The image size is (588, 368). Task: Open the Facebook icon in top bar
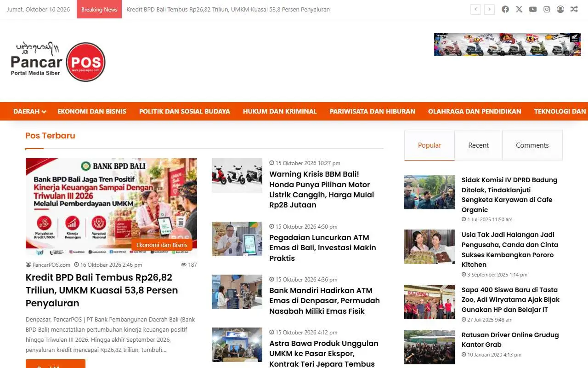click(505, 9)
